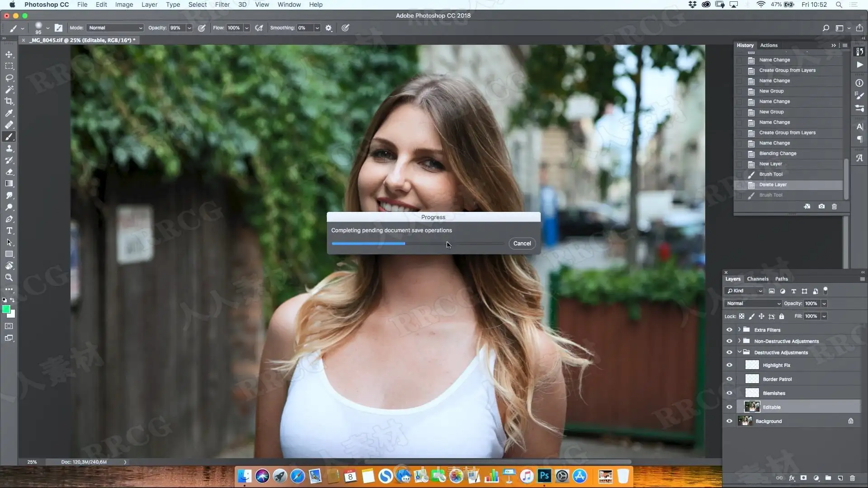Open the brush Mode dropdown
The height and width of the screenshot is (488, 868).
[x=115, y=28]
